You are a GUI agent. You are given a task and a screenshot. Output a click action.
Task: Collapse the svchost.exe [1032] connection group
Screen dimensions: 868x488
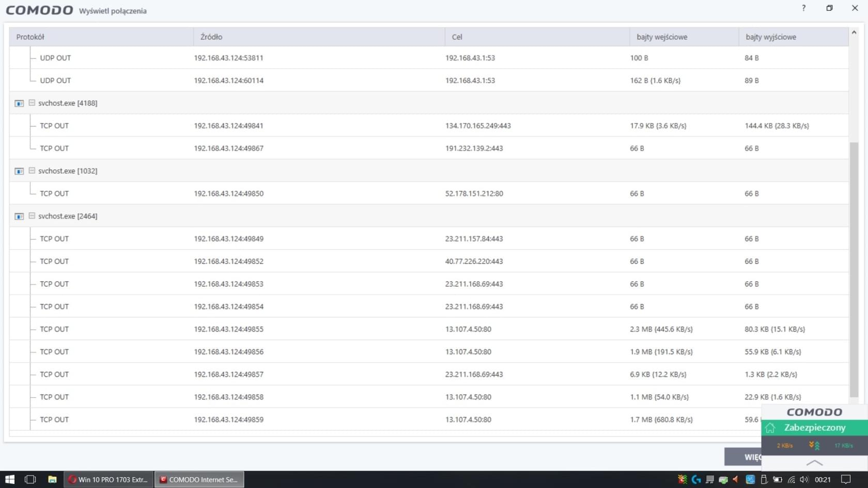click(x=32, y=170)
